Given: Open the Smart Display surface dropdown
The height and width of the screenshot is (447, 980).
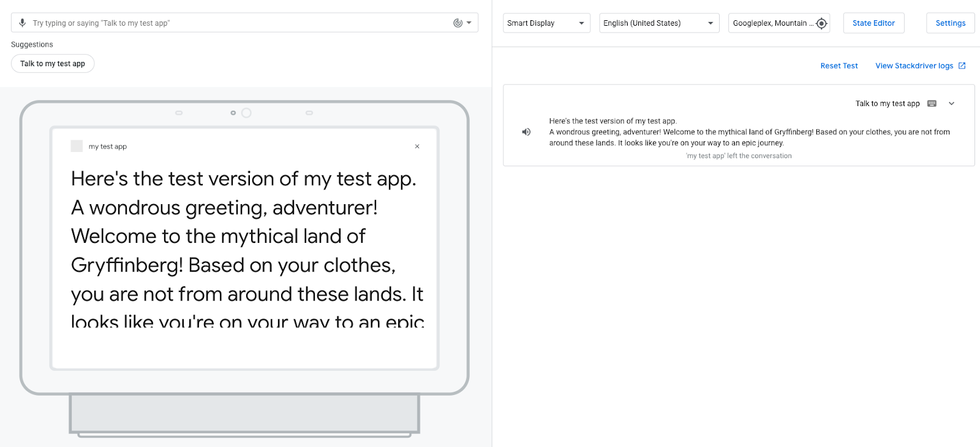Looking at the screenshot, I should pyautogui.click(x=546, y=23).
